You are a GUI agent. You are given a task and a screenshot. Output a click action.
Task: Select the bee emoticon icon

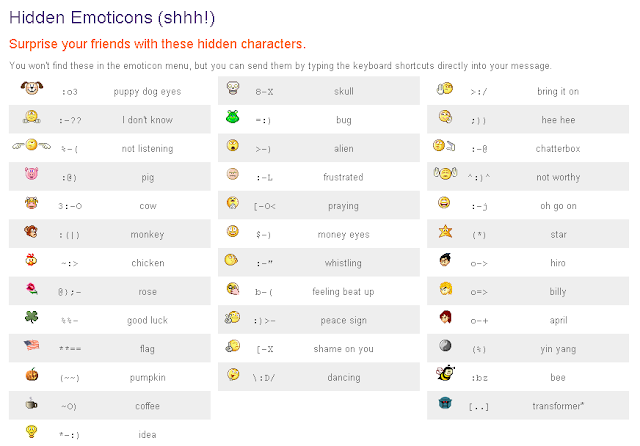point(444,376)
